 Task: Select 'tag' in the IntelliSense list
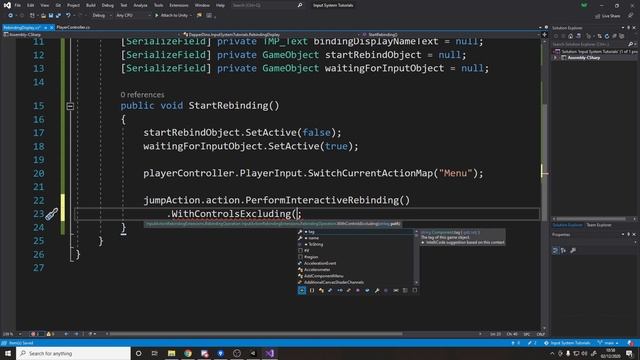355,232
